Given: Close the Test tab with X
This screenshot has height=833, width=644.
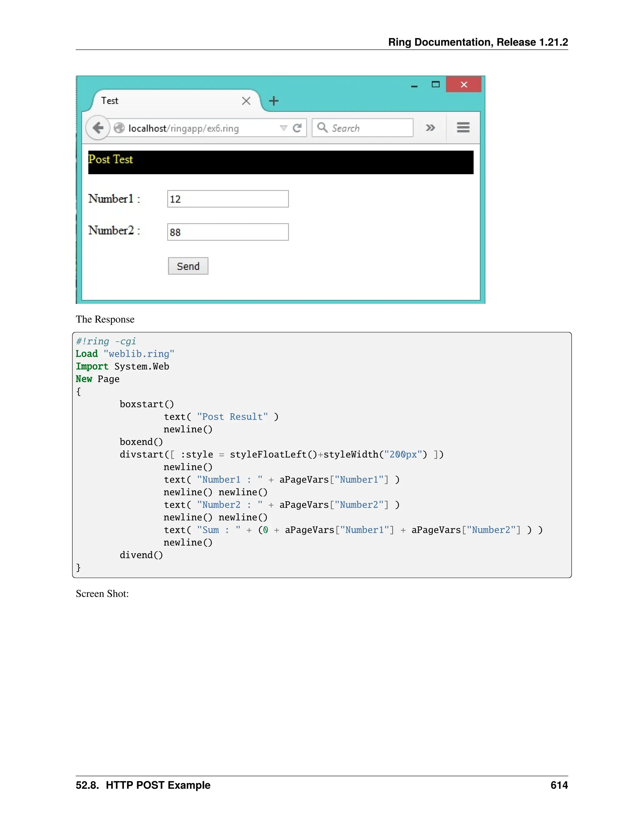Looking at the screenshot, I should click(x=246, y=101).
